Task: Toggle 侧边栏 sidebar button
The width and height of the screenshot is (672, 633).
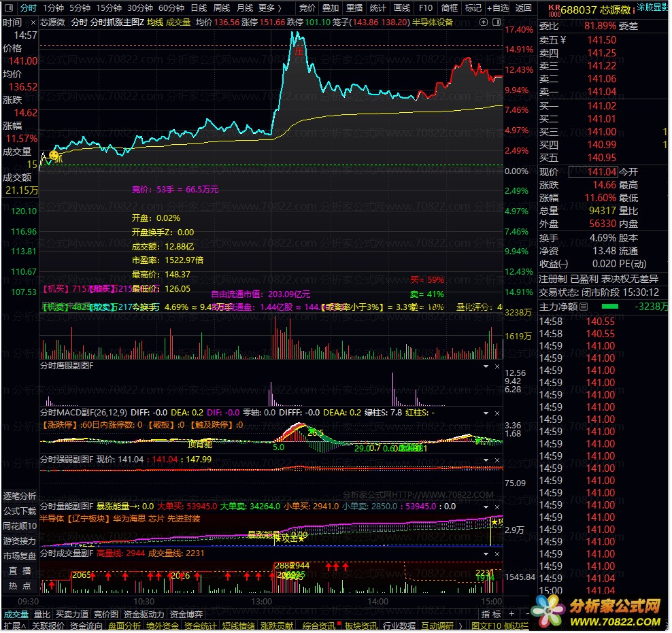Action: click(x=518, y=627)
